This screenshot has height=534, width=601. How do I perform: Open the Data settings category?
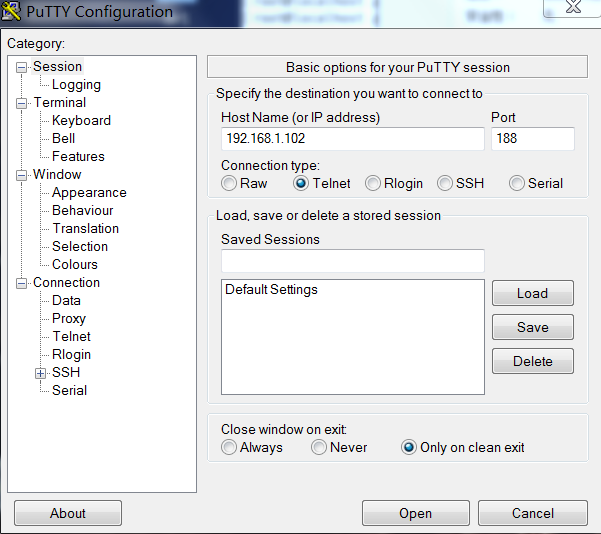(x=66, y=301)
